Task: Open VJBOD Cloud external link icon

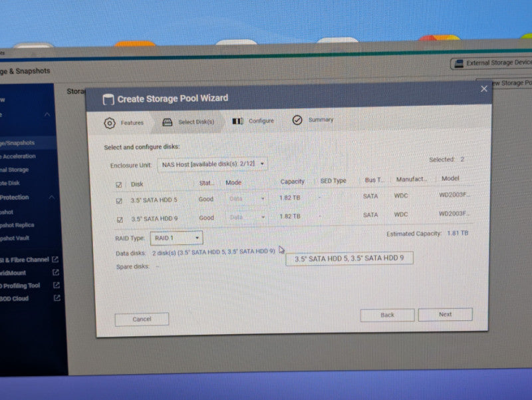Action: (x=57, y=298)
